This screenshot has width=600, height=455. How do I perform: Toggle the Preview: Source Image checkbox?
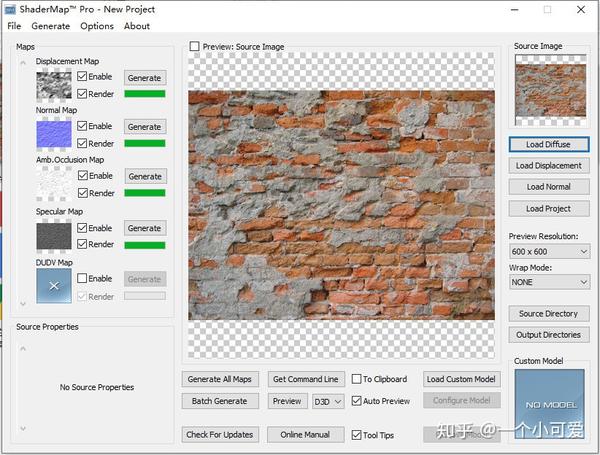(194, 46)
